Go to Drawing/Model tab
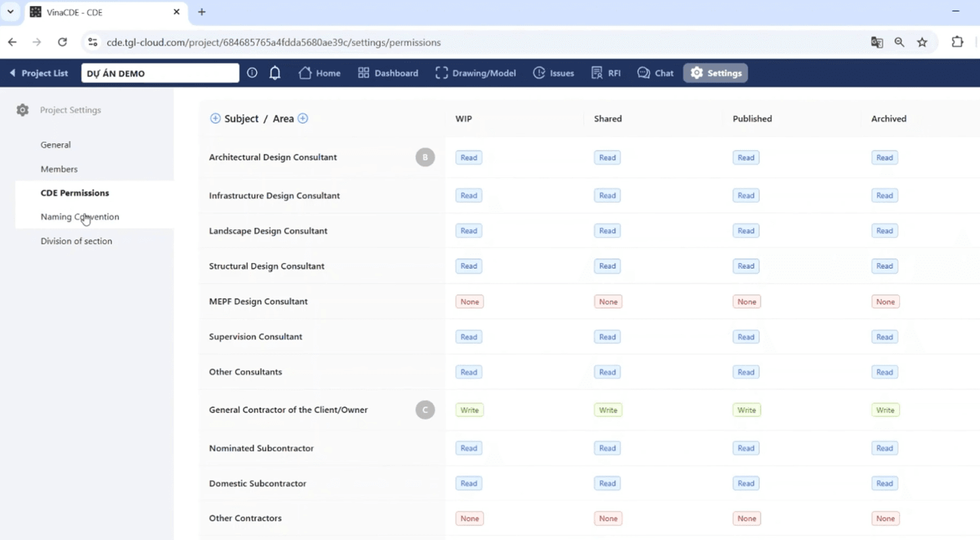 click(x=476, y=73)
